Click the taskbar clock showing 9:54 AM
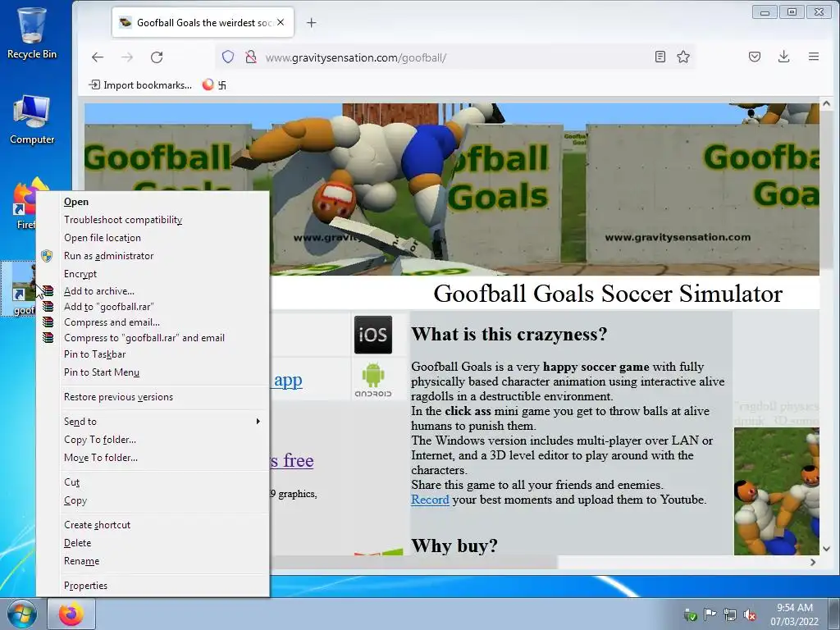This screenshot has width=840, height=630. (x=794, y=614)
